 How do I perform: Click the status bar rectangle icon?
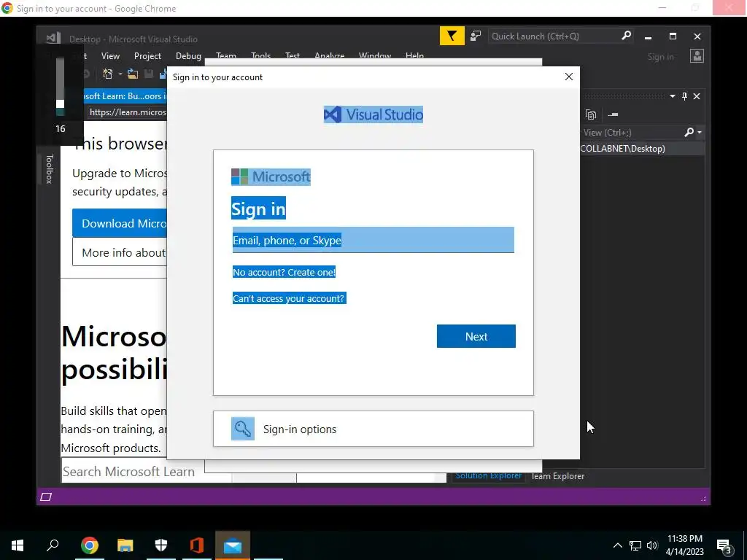tap(46, 497)
